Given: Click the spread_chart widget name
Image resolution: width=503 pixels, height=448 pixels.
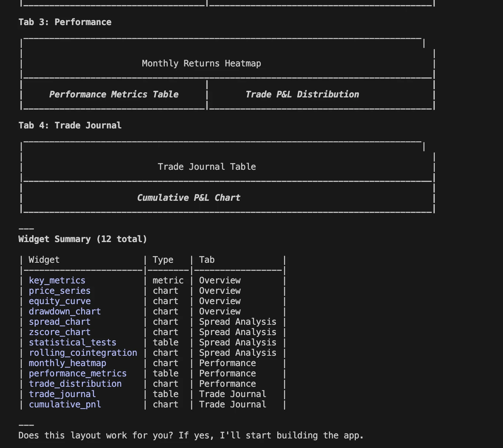Looking at the screenshot, I should pyautogui.click(x=60, y=322).
